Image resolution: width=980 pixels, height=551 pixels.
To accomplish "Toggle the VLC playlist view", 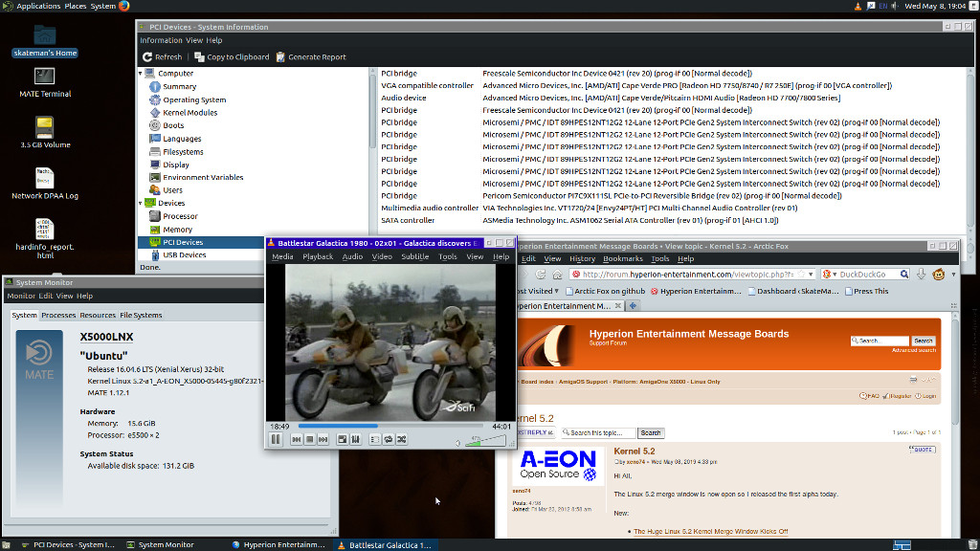I will point(375,440).
